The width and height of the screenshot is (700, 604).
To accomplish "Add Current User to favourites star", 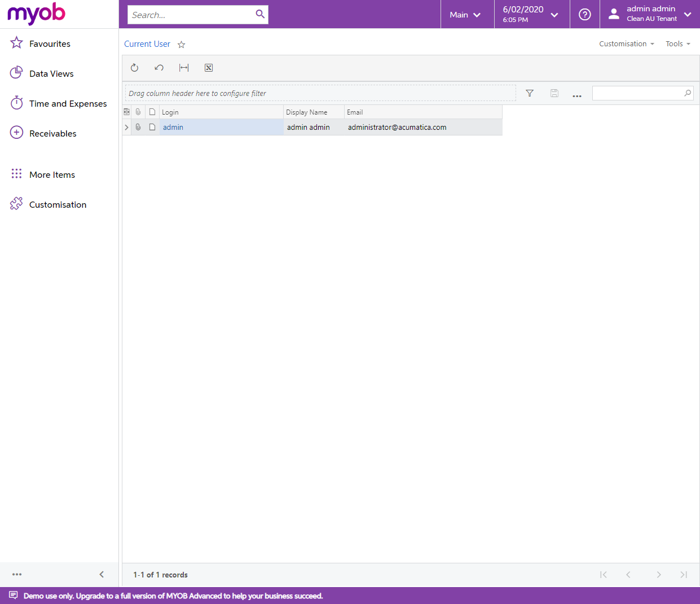I will (181, 45).
